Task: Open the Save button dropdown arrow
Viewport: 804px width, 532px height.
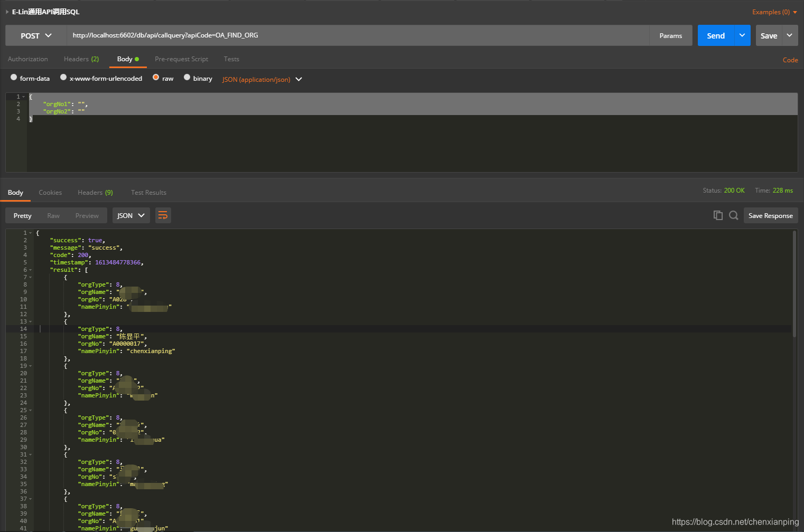Action: [x=790, y=35]
